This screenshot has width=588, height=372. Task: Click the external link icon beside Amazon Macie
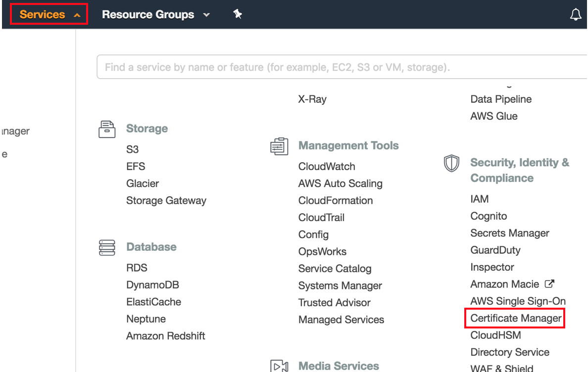(549, 284)
